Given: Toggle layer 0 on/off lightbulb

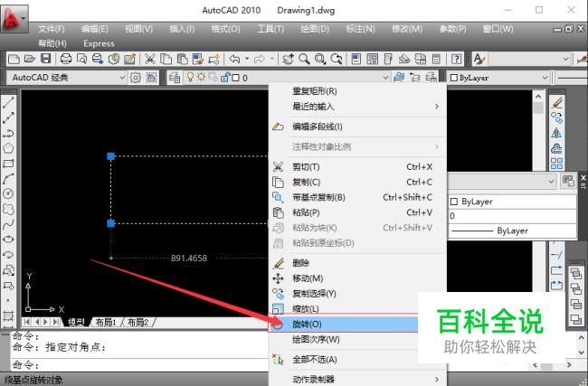Looking at the screenshot, I should [191, 77].
